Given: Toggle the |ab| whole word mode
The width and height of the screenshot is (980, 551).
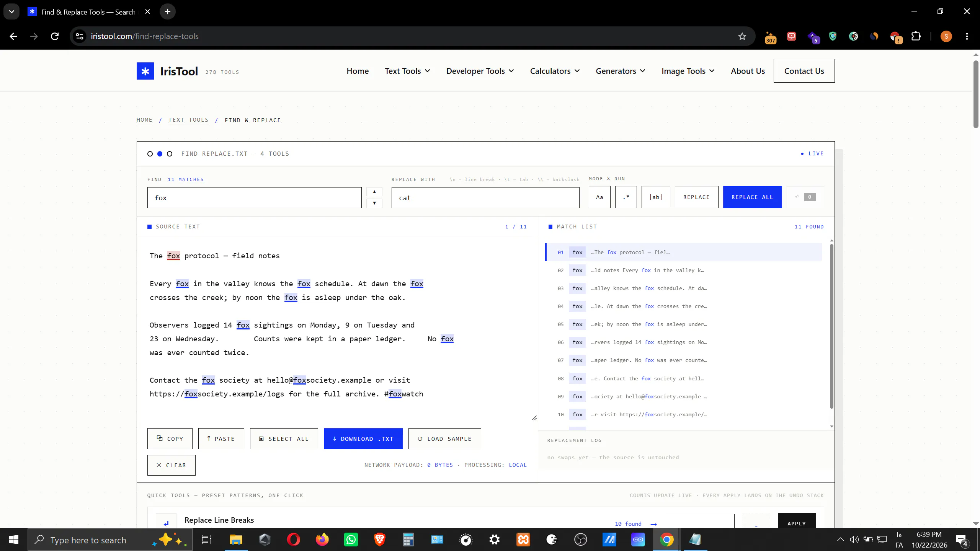Looking at the screenshot, I should tap(656, 197).
